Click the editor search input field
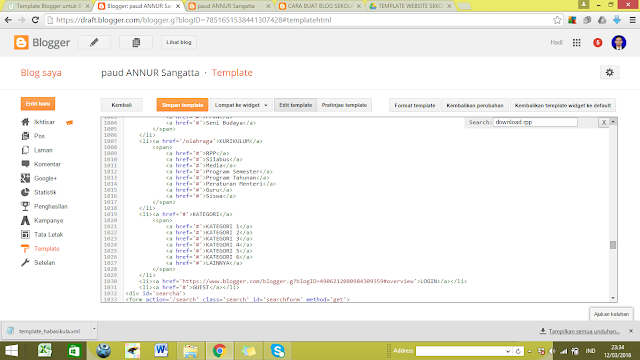 tap(535, 122)
